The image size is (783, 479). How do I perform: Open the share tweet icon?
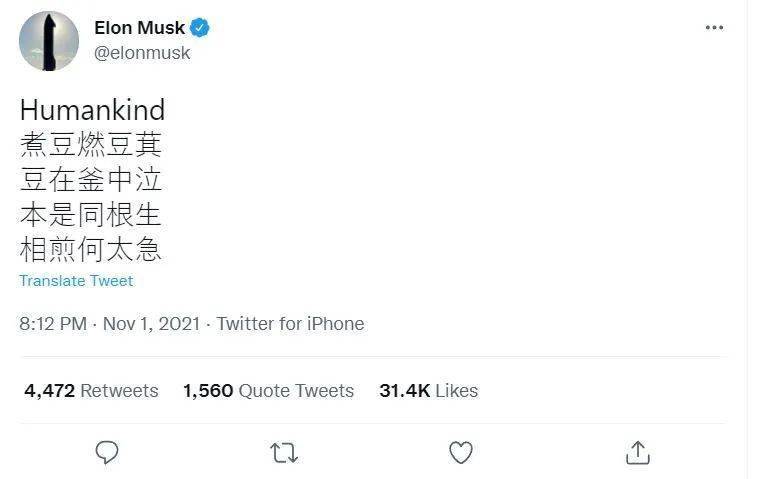coord(637,452)
